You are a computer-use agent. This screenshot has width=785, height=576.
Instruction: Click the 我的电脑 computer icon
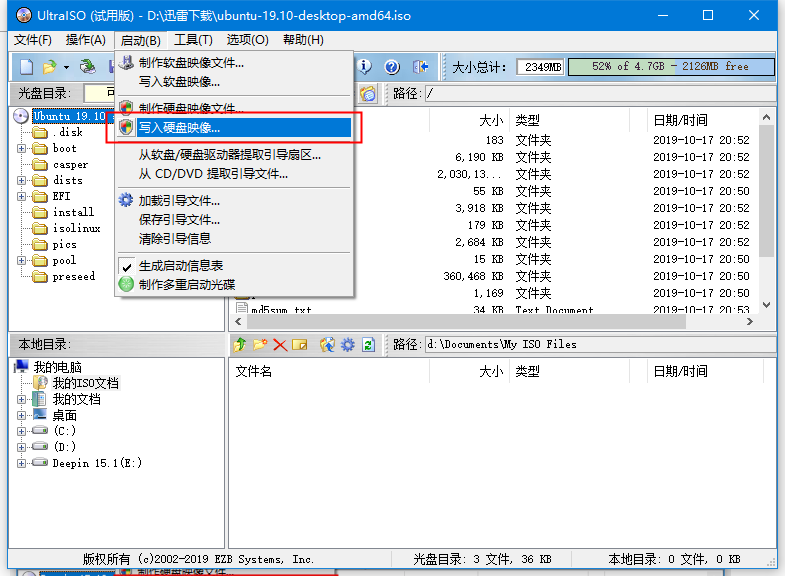tap(21, 366)
